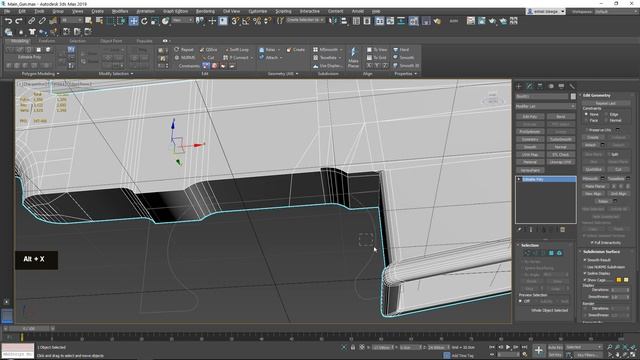Open Select by Name dialog icon
640x360 pixels.
click(x=99, y=20)
